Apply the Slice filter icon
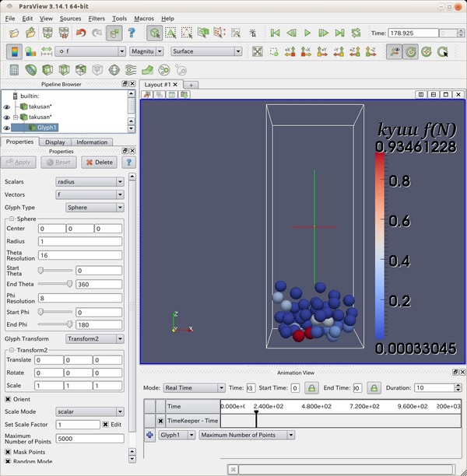Screen dimensions: 467x476 point(64,70)
